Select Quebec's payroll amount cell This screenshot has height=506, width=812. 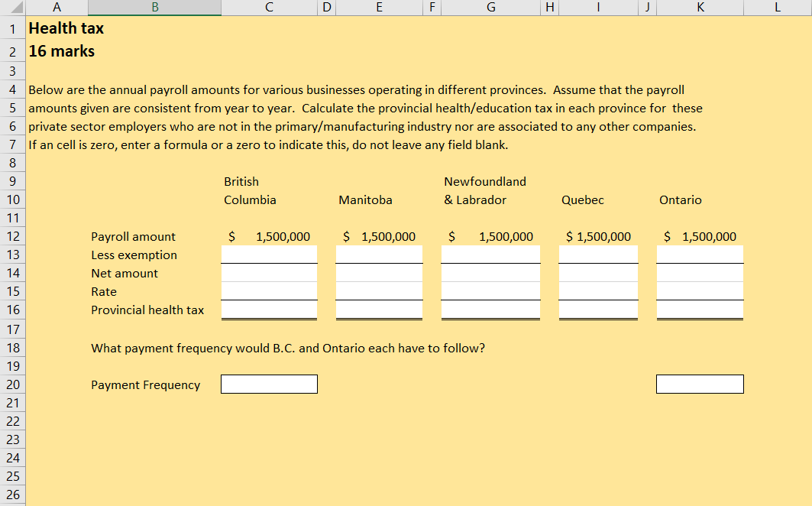598,236
